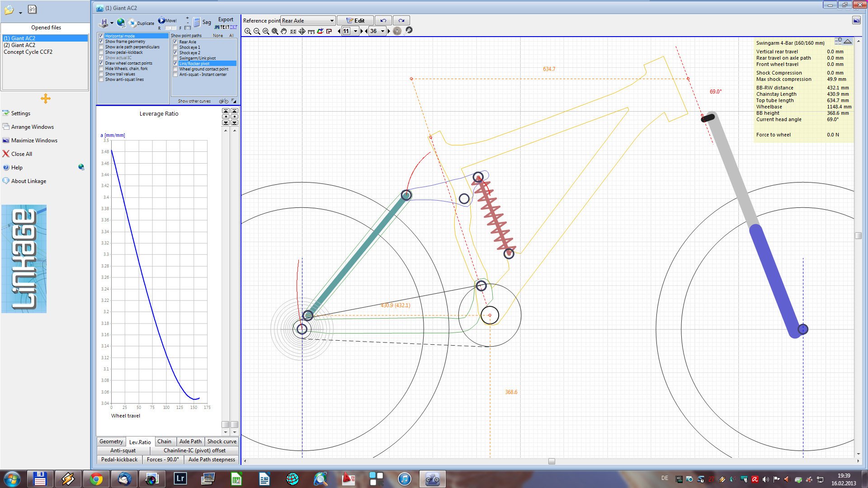
Task: Select the hand pan tool
Action: pos(284,31)
